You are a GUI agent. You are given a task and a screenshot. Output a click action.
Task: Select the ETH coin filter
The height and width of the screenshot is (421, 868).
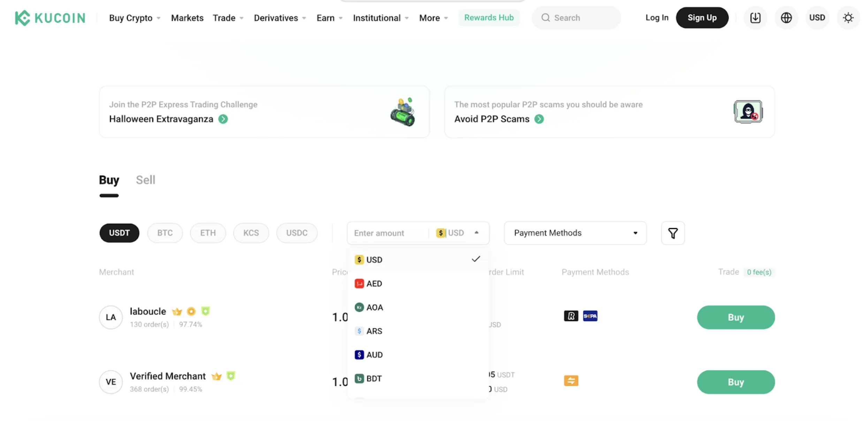208,233
